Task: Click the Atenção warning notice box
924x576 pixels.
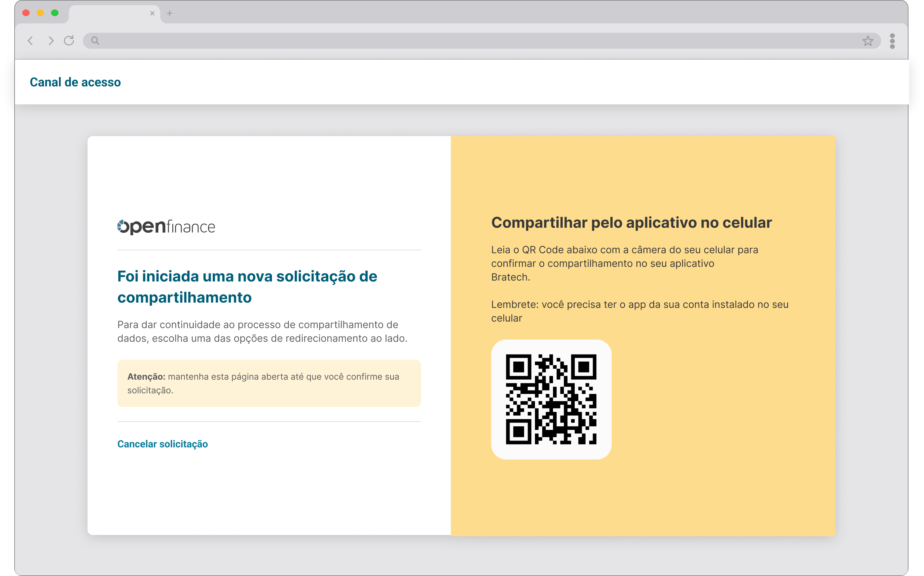Action: 269,383
